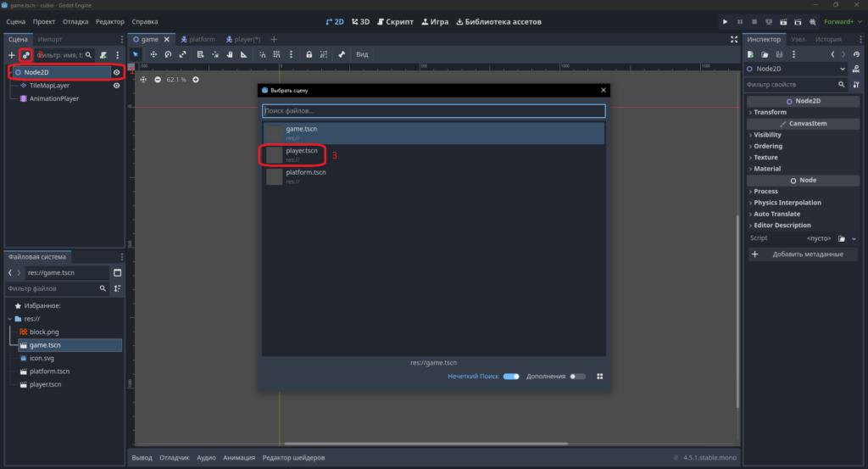Choose the Select Mode arrow tool
This screenshot has width=868, height=469.
click(136, 54)
